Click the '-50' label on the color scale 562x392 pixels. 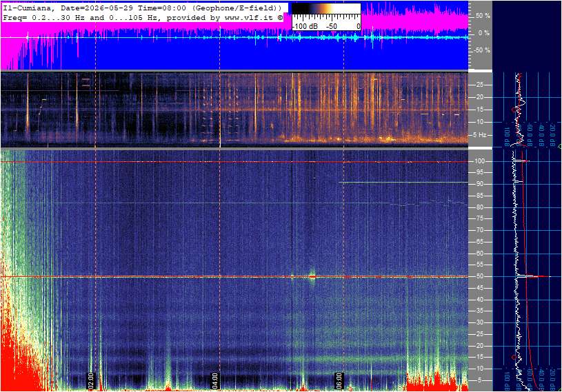click(x=331, y=26)
